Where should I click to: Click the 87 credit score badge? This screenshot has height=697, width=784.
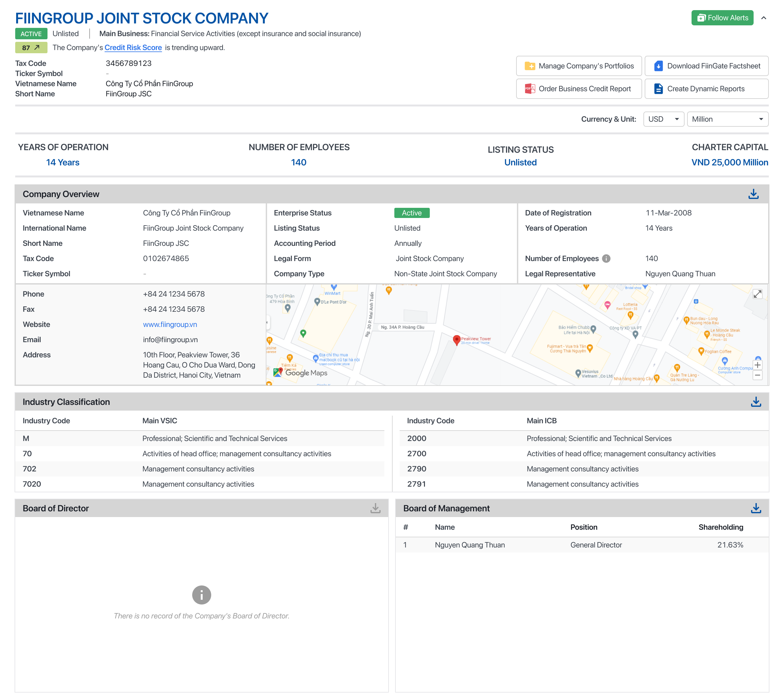tap(31, 48)
